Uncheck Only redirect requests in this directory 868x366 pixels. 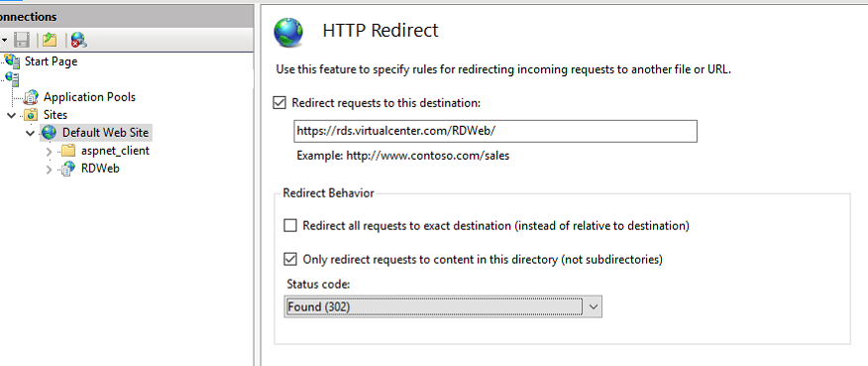pyautogui.click(x=290, y=259)
